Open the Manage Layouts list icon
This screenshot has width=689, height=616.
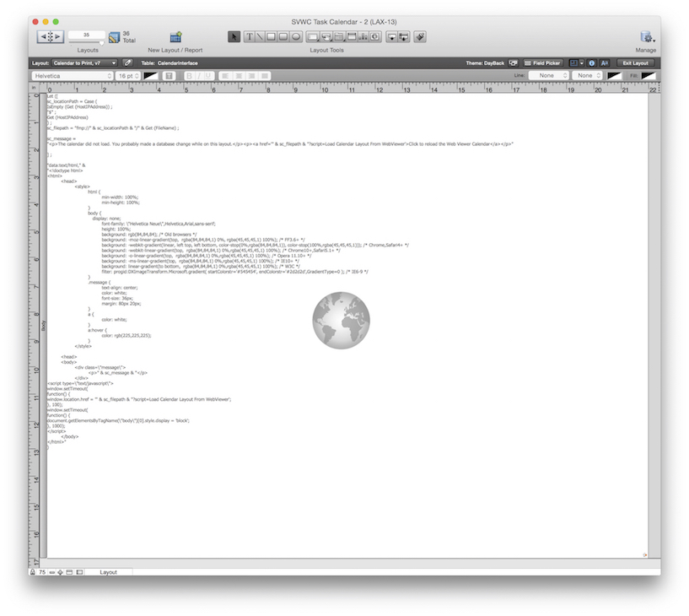(114, 37)
